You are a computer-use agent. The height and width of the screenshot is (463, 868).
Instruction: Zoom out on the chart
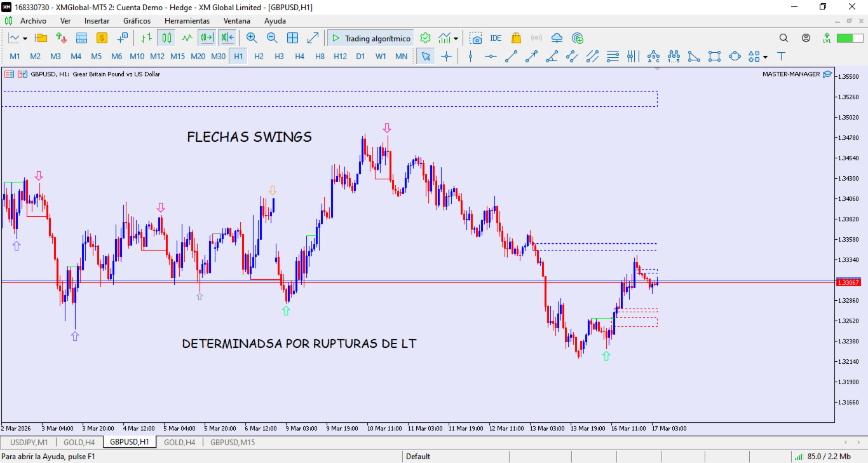tap(272, 38)
